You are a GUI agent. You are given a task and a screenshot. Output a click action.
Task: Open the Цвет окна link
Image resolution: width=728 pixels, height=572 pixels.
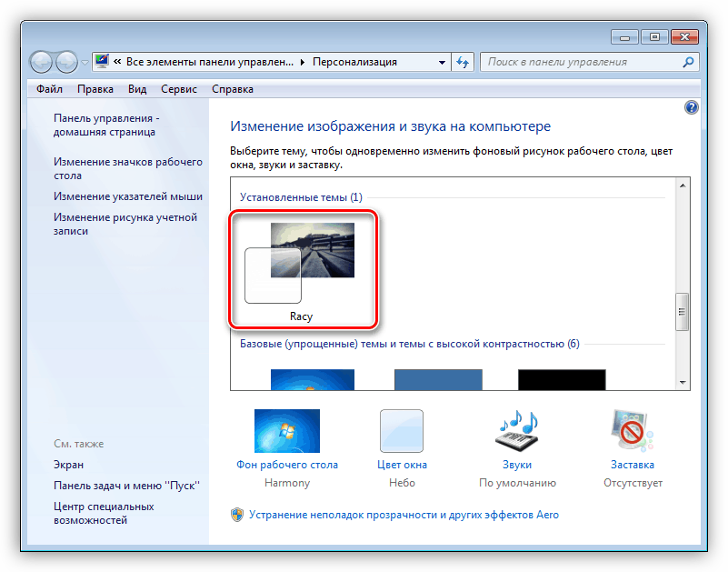click(x=402, y=465)
